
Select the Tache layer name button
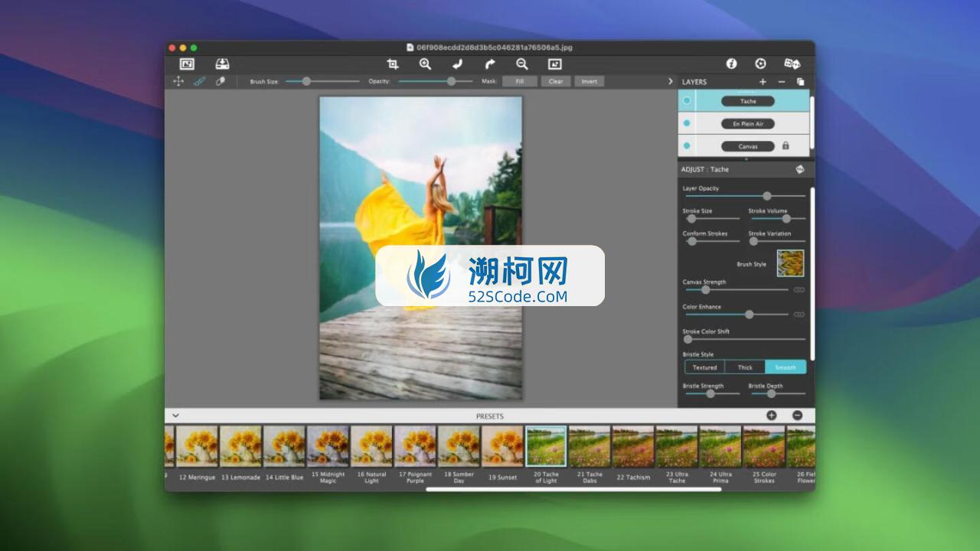coord(748,101)
